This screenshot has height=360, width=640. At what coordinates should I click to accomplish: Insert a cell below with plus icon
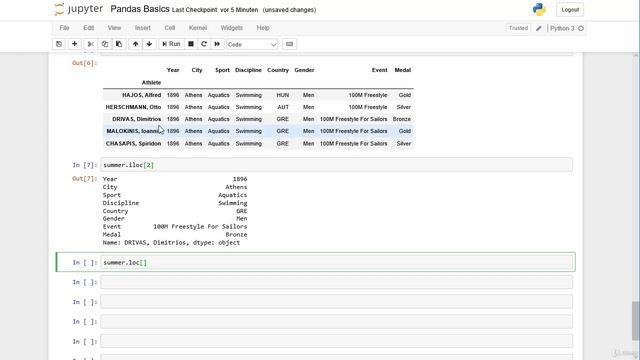pos(74,44)
